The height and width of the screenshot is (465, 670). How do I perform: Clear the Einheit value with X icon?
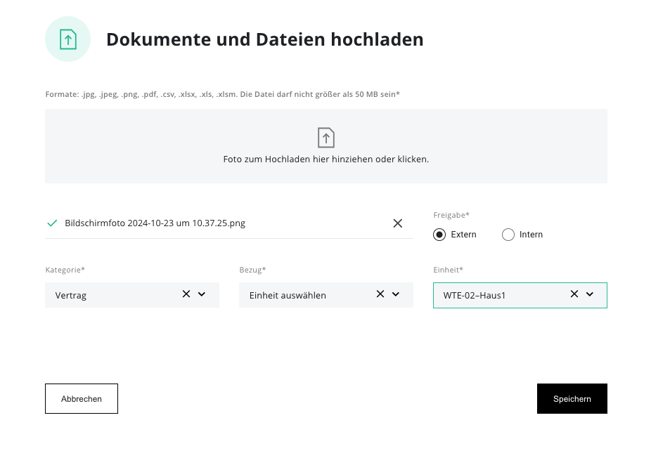click(x=574, y=294)
